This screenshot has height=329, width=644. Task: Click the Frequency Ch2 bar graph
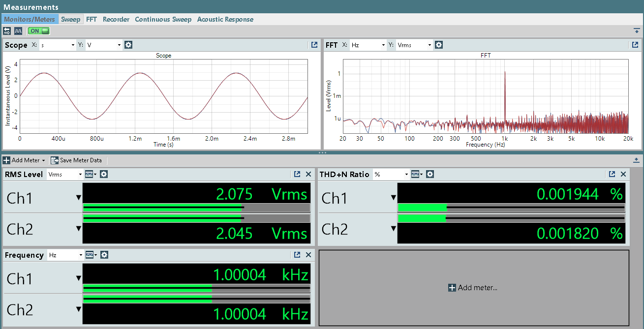[x=197, y=299]
